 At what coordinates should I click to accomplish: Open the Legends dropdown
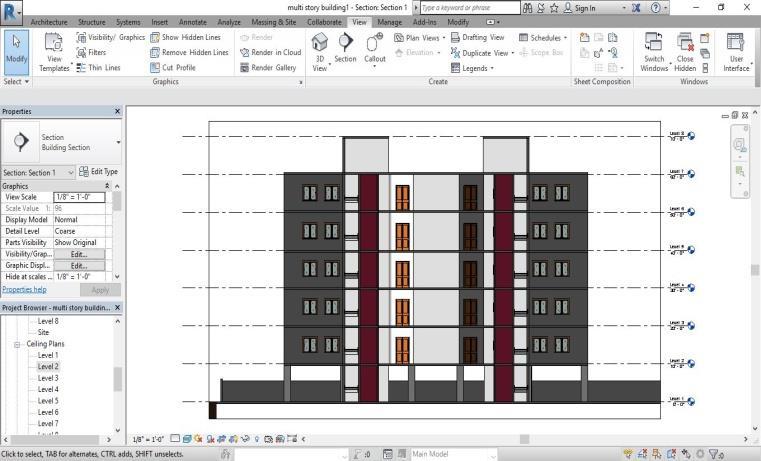point(472,68)
